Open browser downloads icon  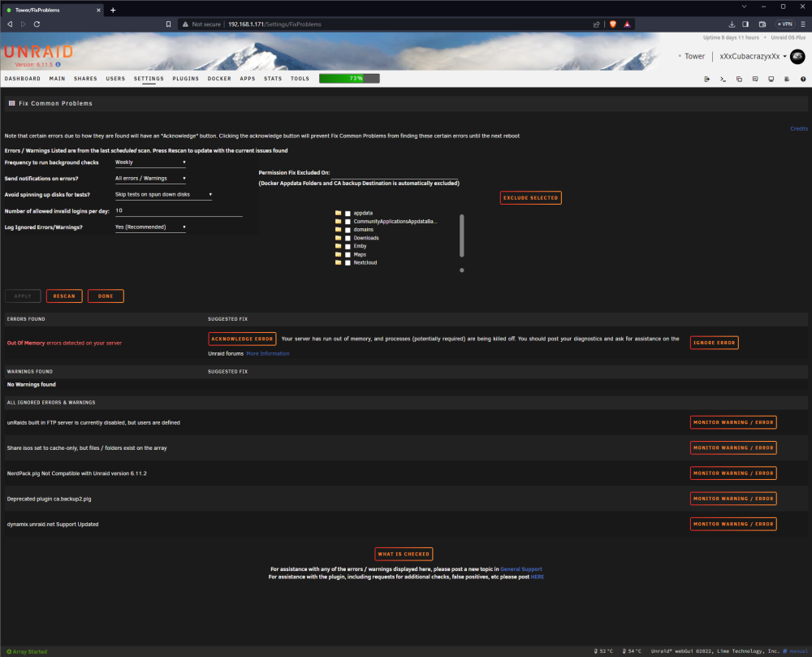pyautogui.click(x=732, y=24)
